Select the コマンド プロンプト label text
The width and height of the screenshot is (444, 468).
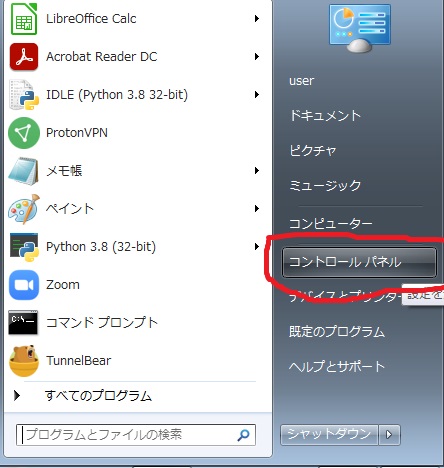tap(102, 323)
